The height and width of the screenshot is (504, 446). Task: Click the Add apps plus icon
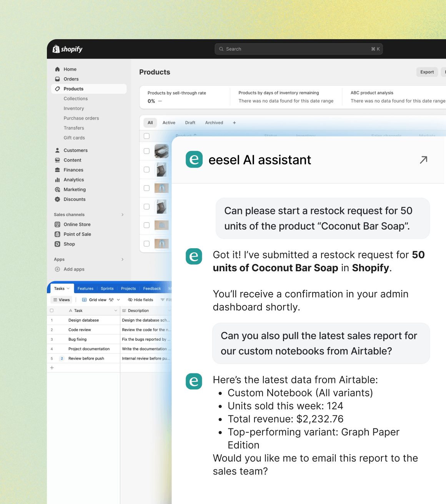pos(57,269)
